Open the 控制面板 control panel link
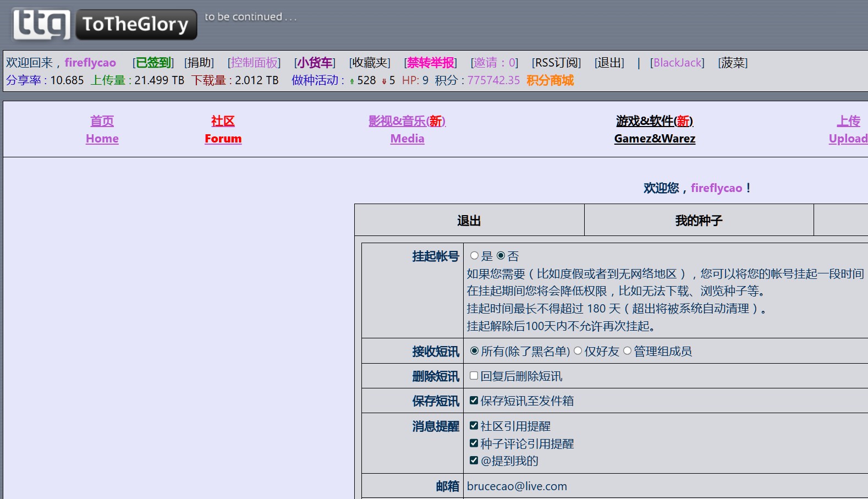 (254, 63)
